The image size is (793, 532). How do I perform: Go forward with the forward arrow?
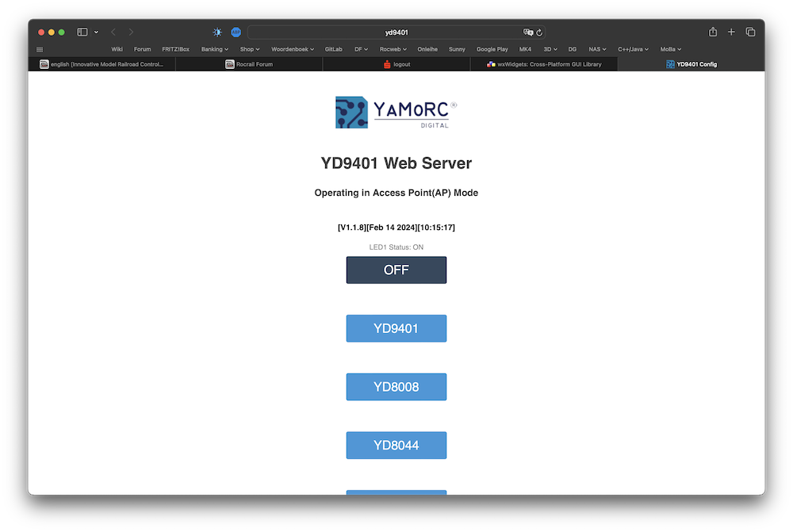(x=131, y=32)
